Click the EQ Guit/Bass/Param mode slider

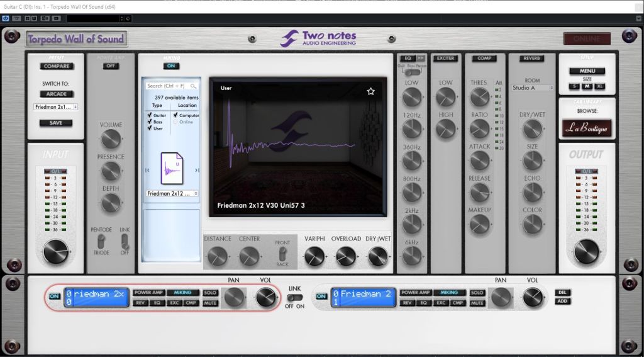click(412, 72)
